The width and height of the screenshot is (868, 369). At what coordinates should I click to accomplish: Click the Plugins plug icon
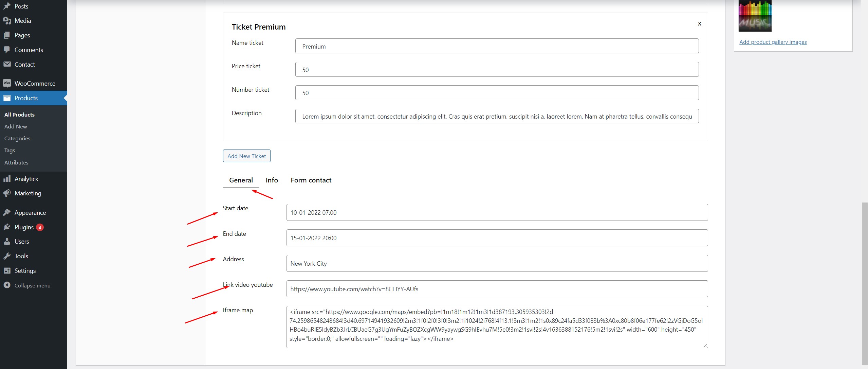[7, 227]
